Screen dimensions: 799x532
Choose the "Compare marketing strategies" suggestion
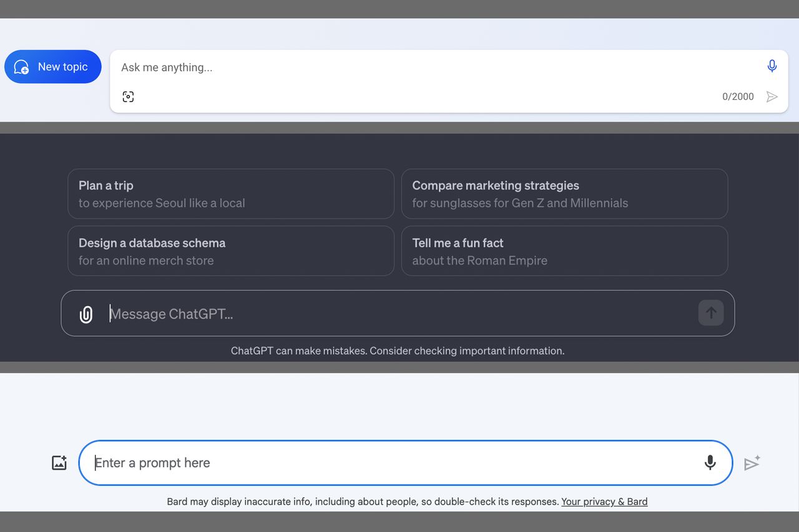(x=564, y=194)
